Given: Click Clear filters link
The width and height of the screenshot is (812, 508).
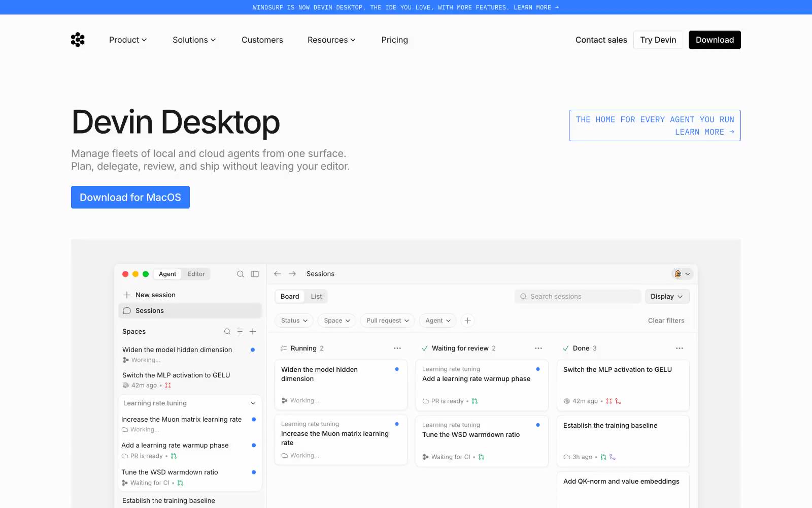Looking at the screenshot, I should [x=666, y=321].
